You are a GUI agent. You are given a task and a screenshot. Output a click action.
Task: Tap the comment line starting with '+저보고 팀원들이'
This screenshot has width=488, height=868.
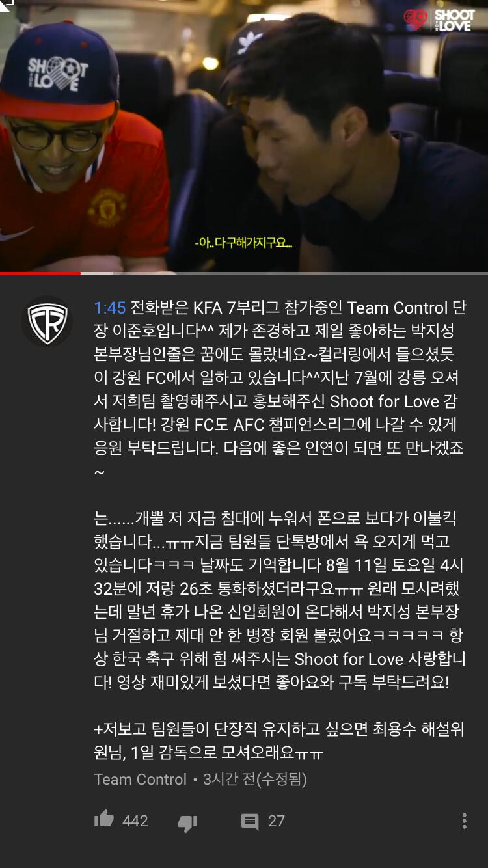pos(280,741)
